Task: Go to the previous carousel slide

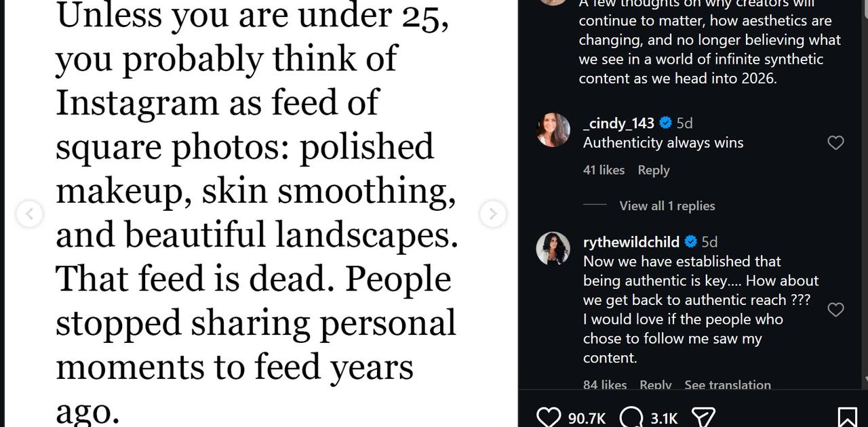Action: [x=29, y=214]
